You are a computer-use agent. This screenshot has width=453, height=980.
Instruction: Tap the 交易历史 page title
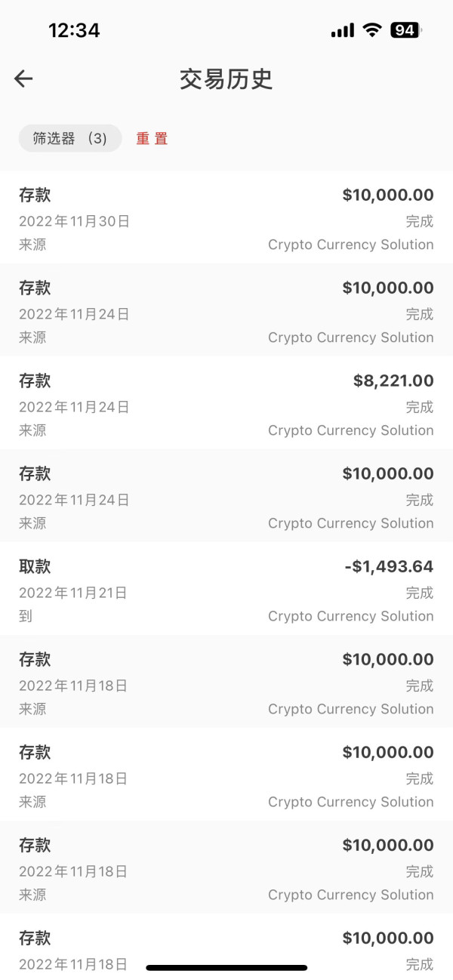(226, 79)
